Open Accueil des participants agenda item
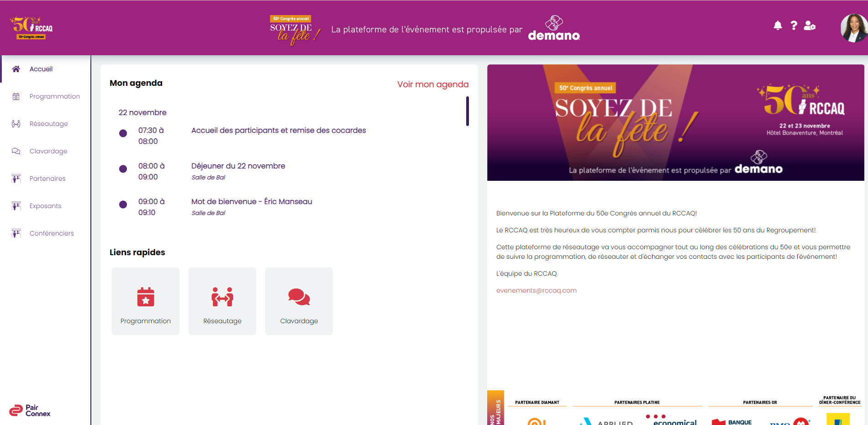 pyautogui.click(x=279, y=131)
